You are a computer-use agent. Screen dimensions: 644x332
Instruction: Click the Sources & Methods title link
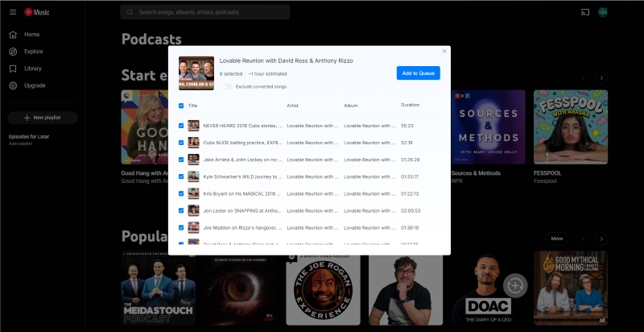click(476, 173)
